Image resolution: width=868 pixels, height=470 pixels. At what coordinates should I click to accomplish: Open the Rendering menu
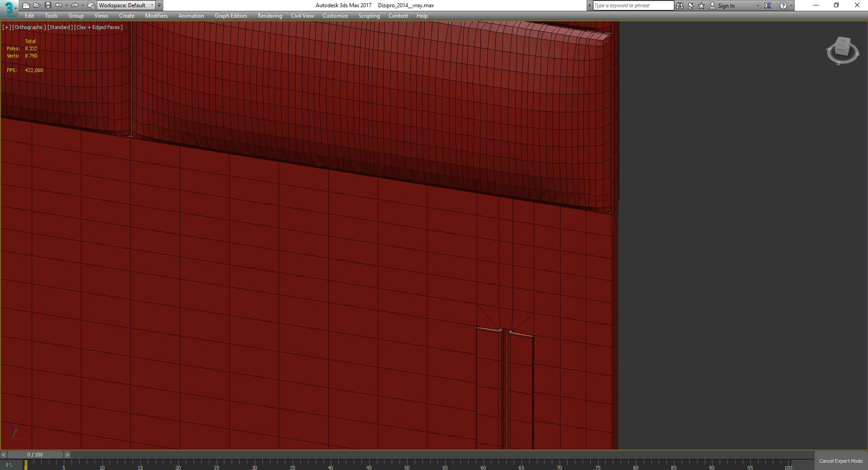coord(270,16)
